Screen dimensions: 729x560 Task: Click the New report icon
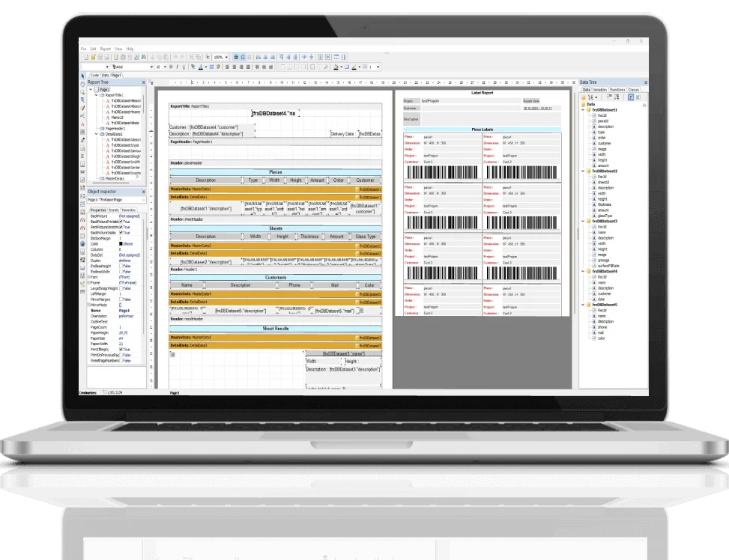pyautogui.click(x=85, y=57)
